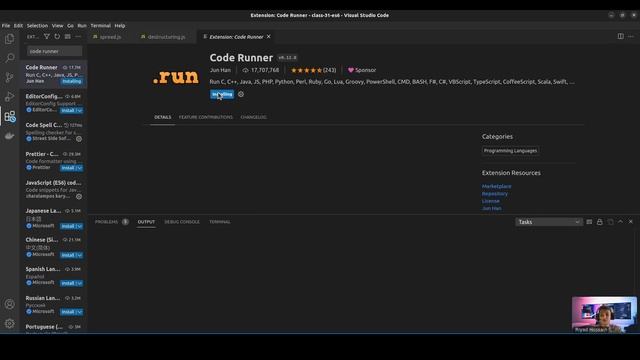This screenshot has height=360, width=640.
Task: Open the Accounts menu icon
Action: (x=9, y=304)
